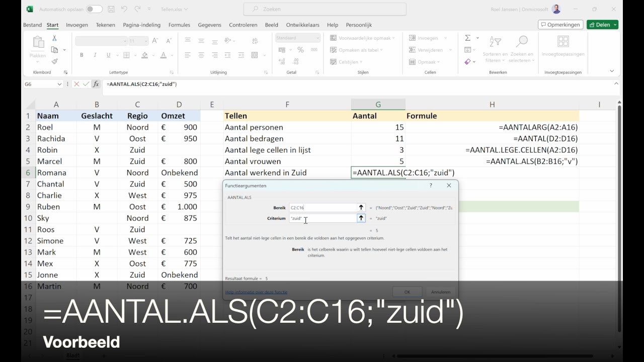Click the font color A swatch
Image resolution: width=644 pixels, height=362 pixels.
(163, 55)
